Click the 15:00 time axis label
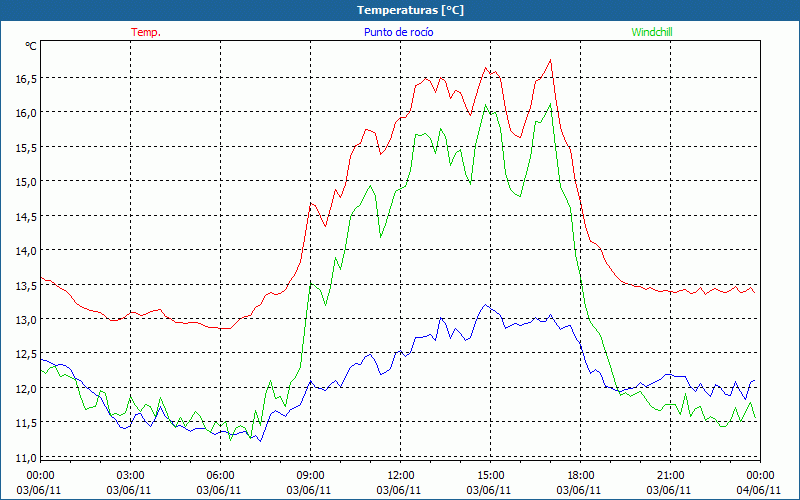 490,475
